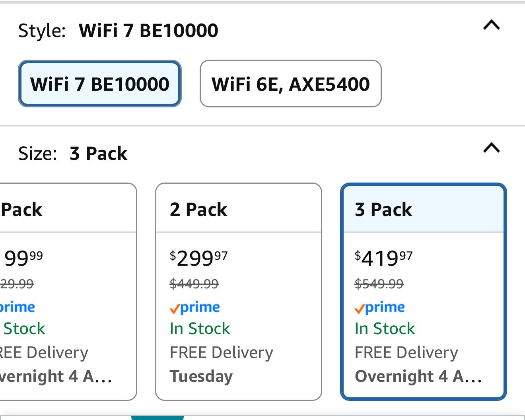This screenshot has width=525, height=420.
Task: Click the Tuesday delivery text in 2 Pack
Action: click(201, 376)
